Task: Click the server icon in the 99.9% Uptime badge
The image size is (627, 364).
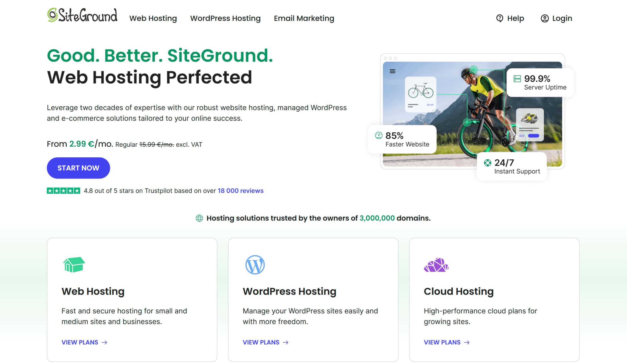Action: click(x=518, y=79)
